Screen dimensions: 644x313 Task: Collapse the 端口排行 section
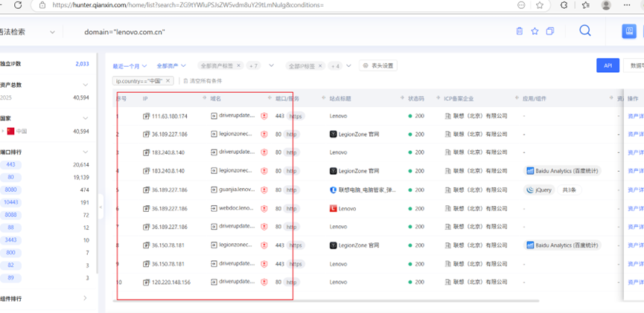[86, 152]
